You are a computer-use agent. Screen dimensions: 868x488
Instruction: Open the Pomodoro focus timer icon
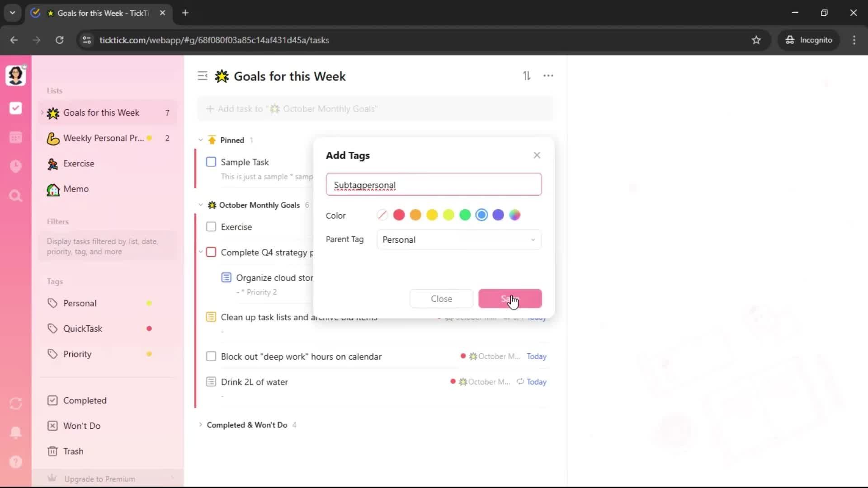[16, 166]
